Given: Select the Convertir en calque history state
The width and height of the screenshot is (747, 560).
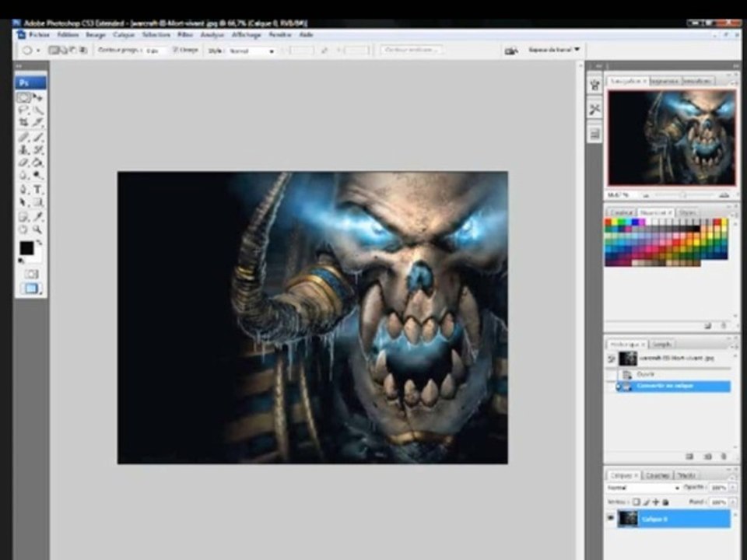Looking at the screenshot, I should coord(674,387).
